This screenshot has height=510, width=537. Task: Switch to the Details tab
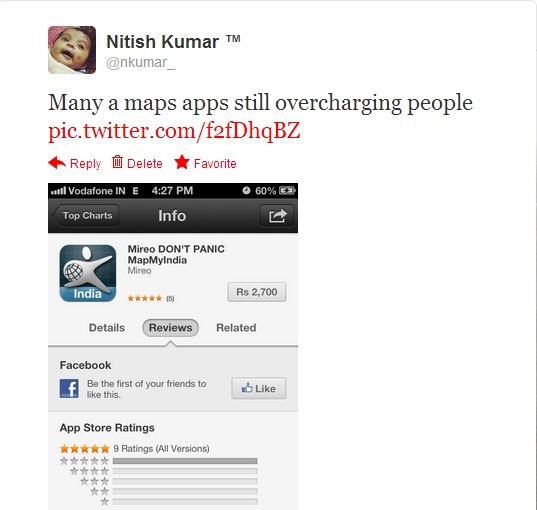click(x=107, y=328)
